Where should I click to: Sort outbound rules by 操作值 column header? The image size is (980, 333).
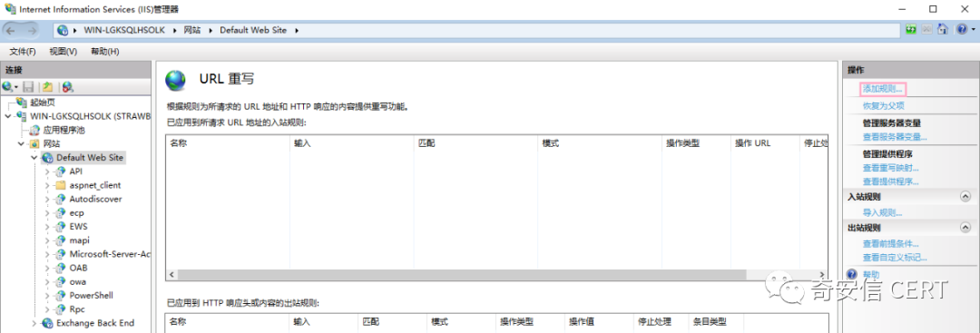pos(598,322)
